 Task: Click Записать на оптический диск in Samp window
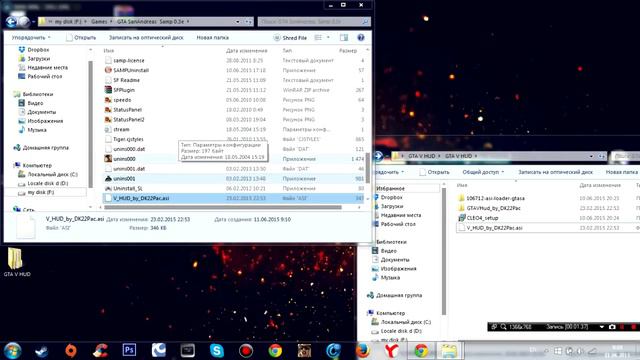coord(146,38)
